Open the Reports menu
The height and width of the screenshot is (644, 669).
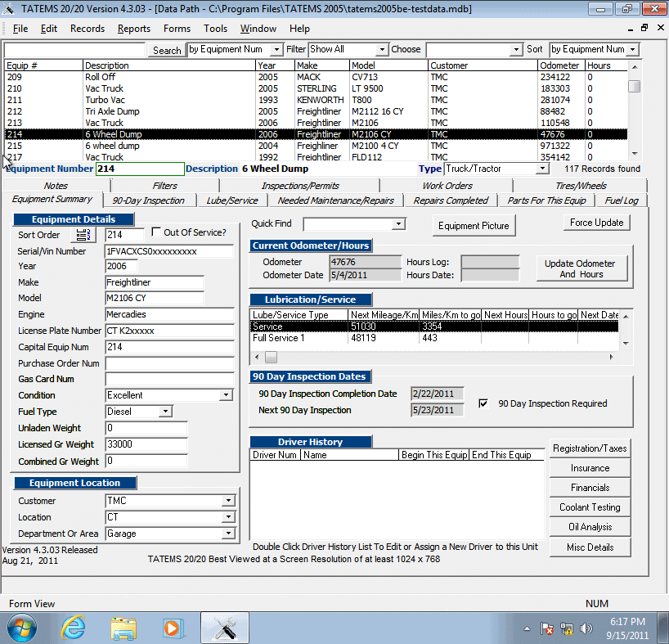pyautogui.click(x=133, y=29)
